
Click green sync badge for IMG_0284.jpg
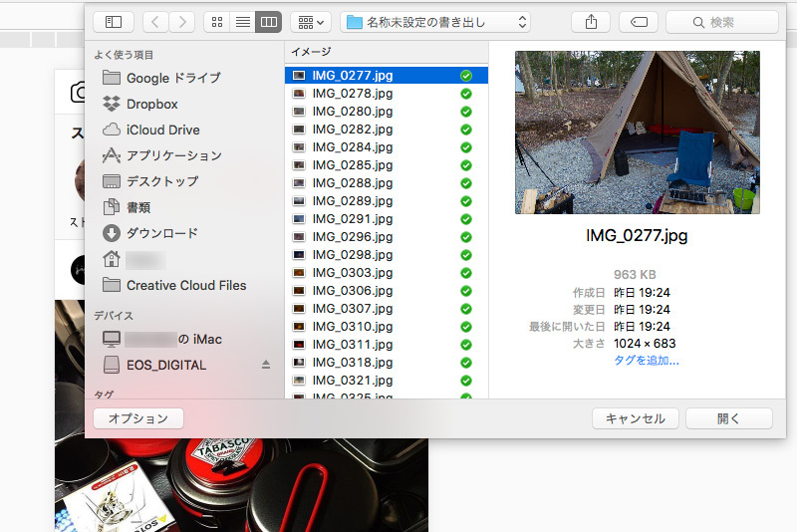click(x=465, y=147)
